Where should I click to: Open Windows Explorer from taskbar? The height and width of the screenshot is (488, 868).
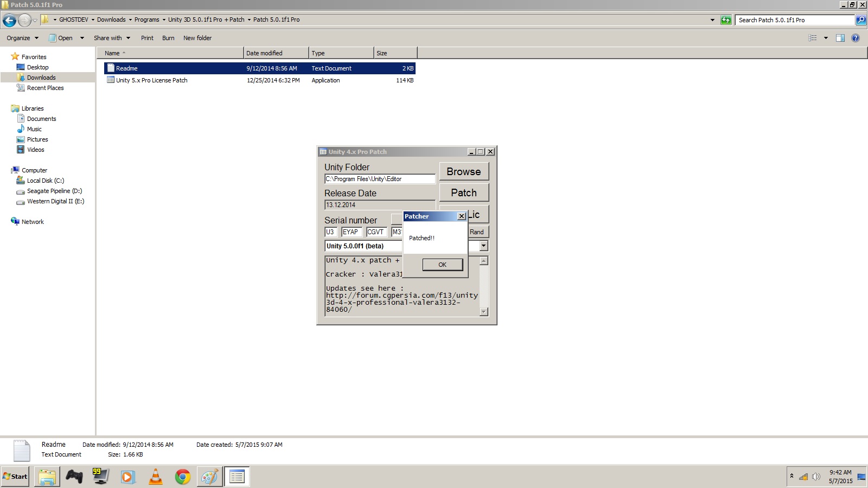coord(47,477)
